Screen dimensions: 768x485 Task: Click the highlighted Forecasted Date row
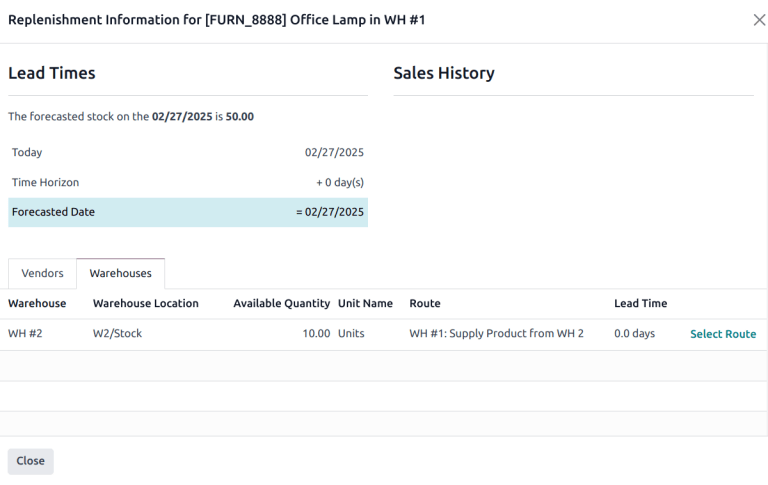coord(188,212)
